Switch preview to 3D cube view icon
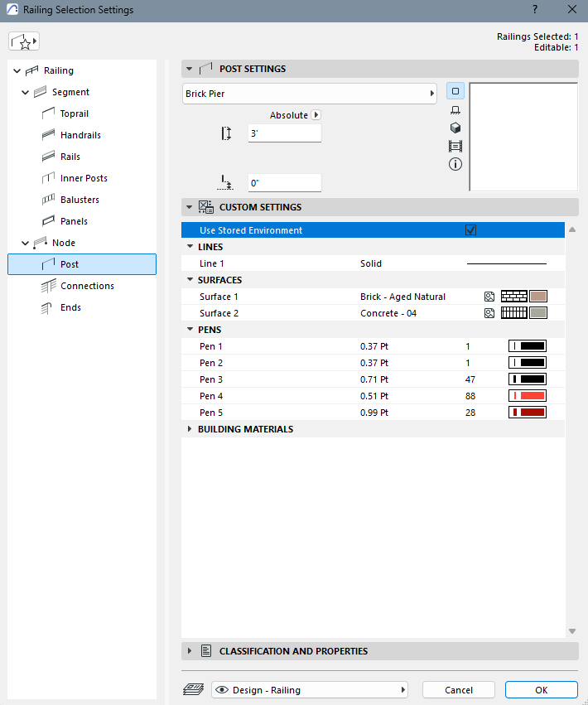Image resolution: width=588 pixels, height=705 pixels. click(455, 128)
